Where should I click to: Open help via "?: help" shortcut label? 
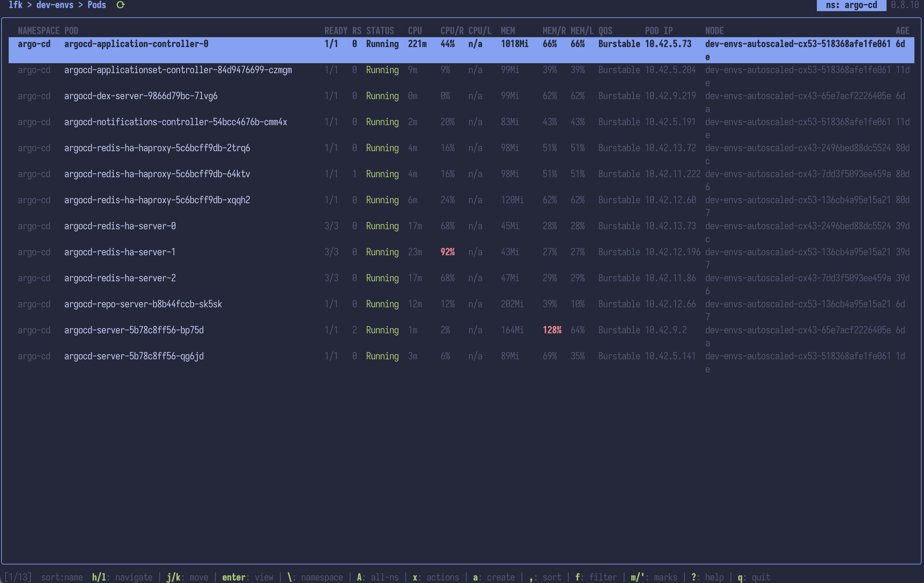[x=708, y=577]
